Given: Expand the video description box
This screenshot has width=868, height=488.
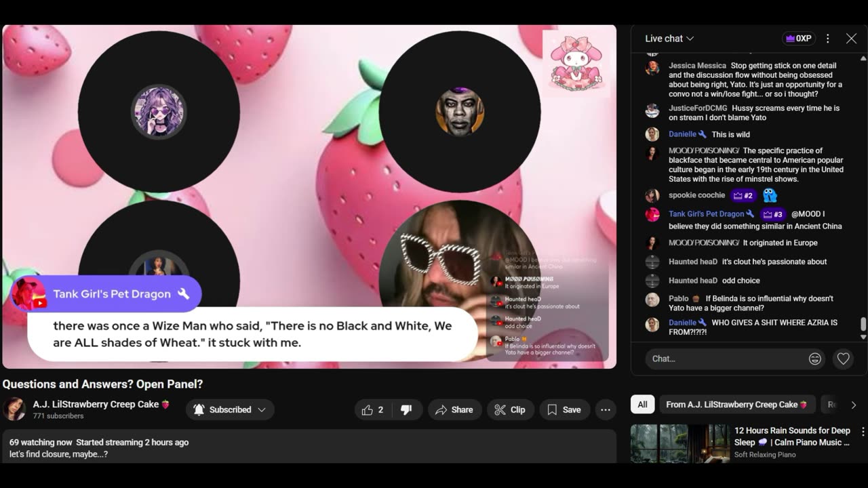Looking at the screenshot, I should [309, 447].
